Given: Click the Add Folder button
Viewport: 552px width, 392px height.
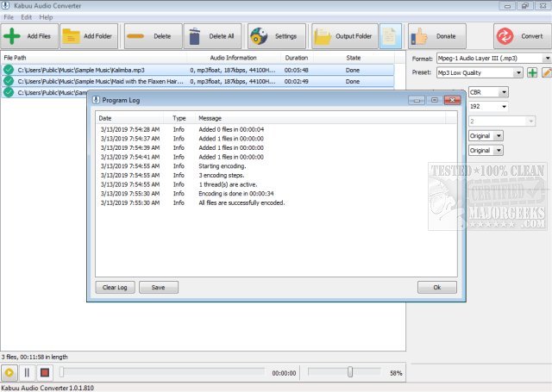Looking at the screenshot, I should coord(89,36).
